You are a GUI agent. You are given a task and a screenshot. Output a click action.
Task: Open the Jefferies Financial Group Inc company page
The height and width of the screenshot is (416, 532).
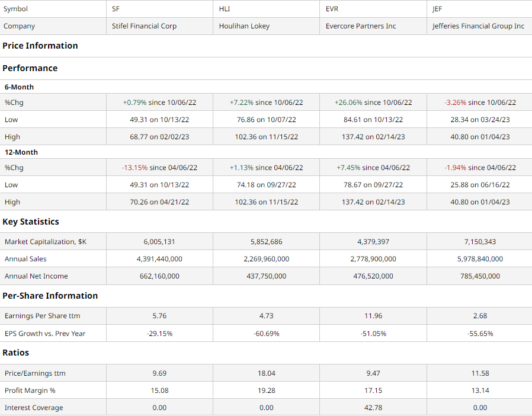click(x=476, y=26)
